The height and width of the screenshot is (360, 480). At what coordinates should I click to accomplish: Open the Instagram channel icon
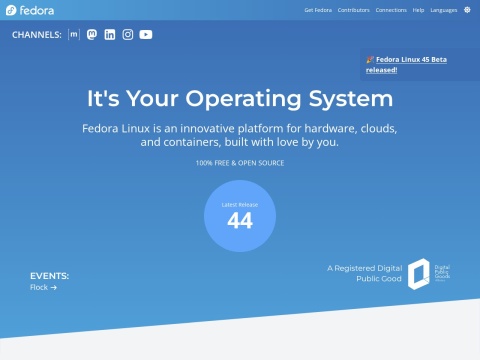pyautogui.click(x=128, y=34)
